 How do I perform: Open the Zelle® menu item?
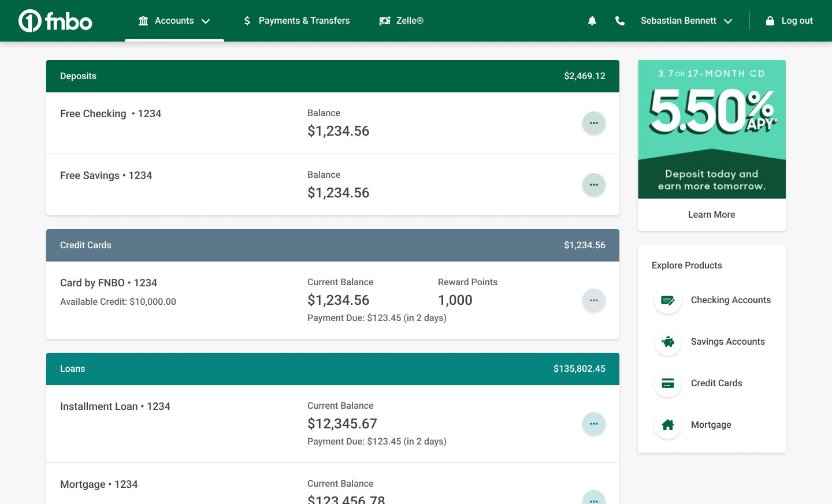point(402,21)
